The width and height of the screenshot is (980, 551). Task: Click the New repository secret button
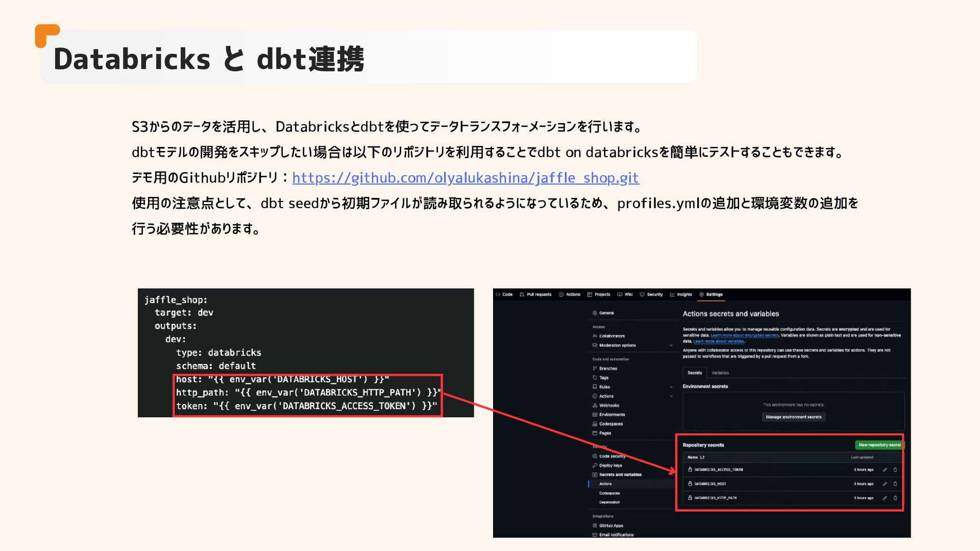[879, 445]
